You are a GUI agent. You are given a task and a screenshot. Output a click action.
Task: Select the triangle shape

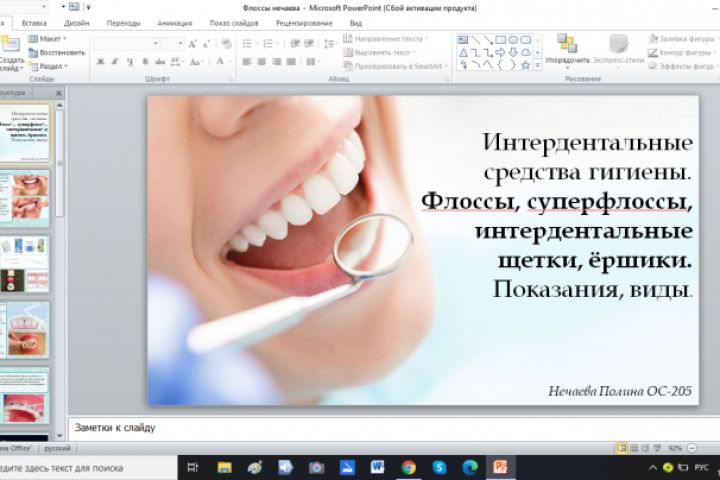pos(463,52)
